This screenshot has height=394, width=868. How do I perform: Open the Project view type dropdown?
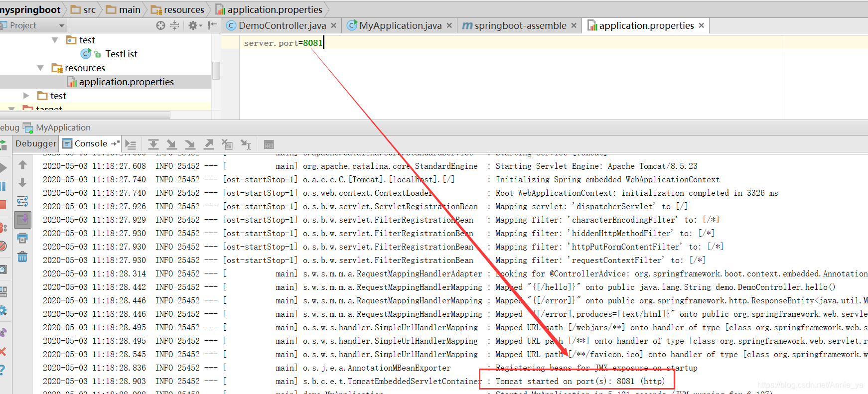tap(62, 26)
